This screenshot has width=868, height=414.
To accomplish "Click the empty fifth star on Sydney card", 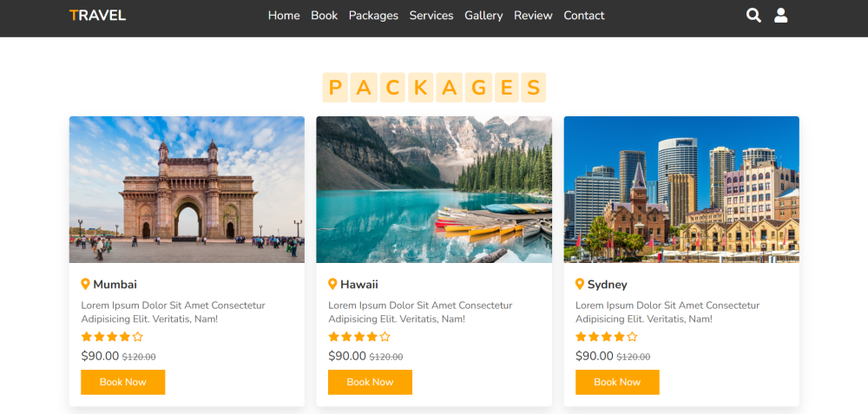I will 632,337.
